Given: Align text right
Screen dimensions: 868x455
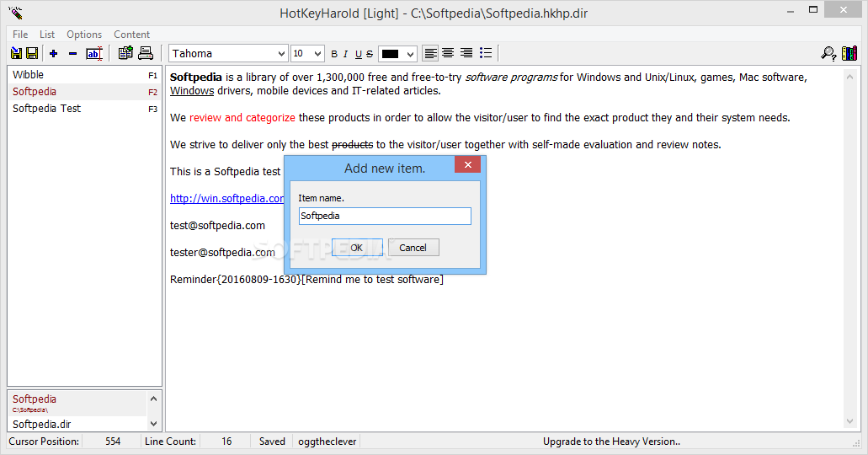Looking at the screenshot, I should click(466, 53).
